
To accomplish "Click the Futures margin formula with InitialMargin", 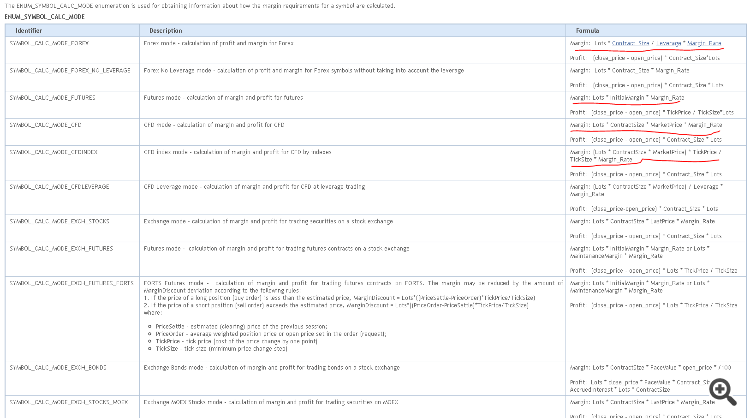I will click(627, 98).
